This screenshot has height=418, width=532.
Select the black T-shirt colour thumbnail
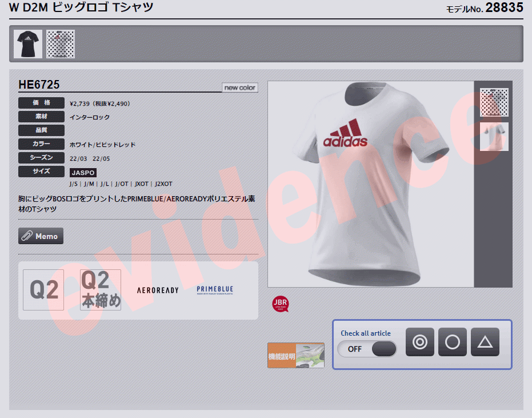click(28, 44)
